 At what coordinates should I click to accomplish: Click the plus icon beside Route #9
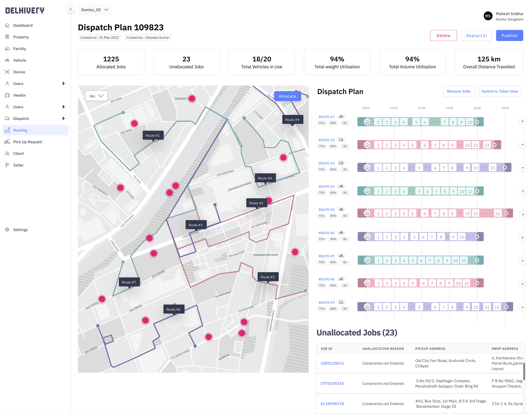coord(523,307)
